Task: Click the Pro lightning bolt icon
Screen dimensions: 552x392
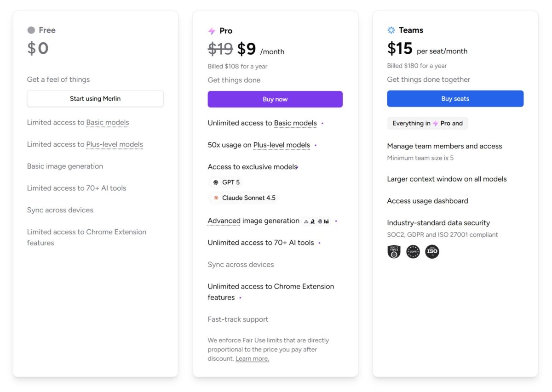Action: (212, 31)
